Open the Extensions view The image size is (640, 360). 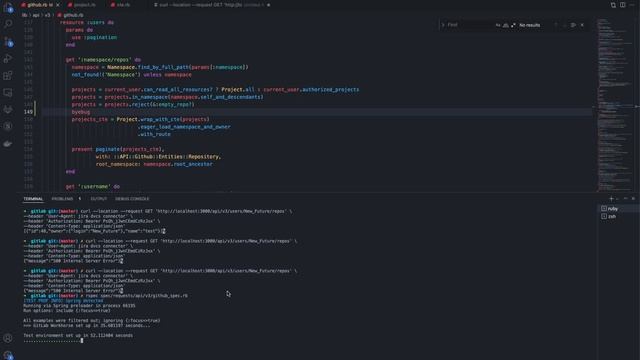click(8, 76)
